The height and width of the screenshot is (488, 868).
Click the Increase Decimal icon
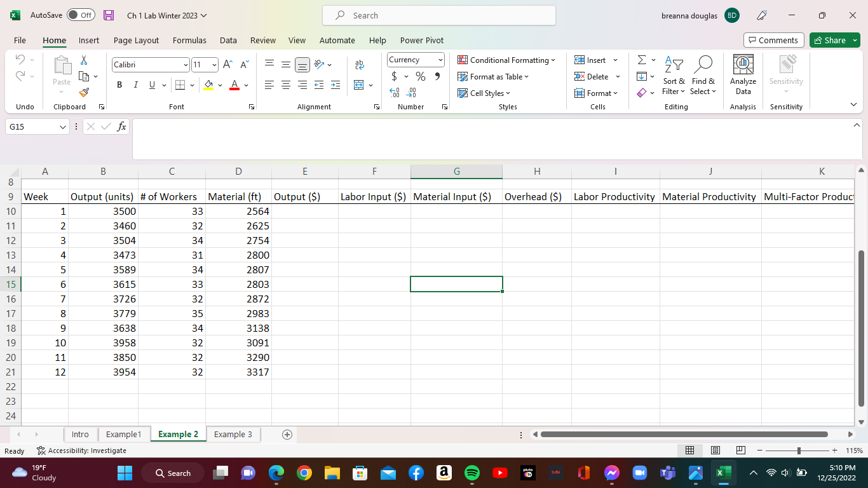(395, 93)
